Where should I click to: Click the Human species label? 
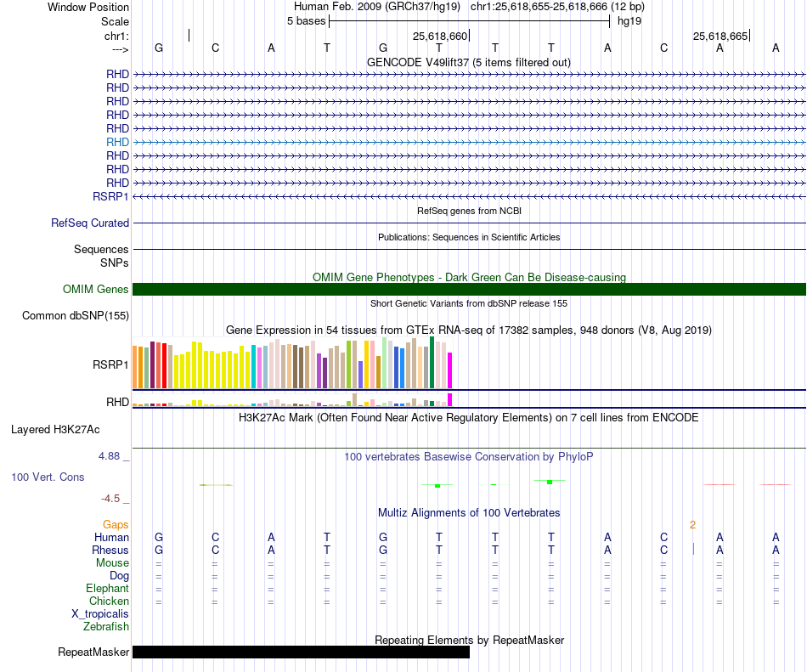(111, 537)
